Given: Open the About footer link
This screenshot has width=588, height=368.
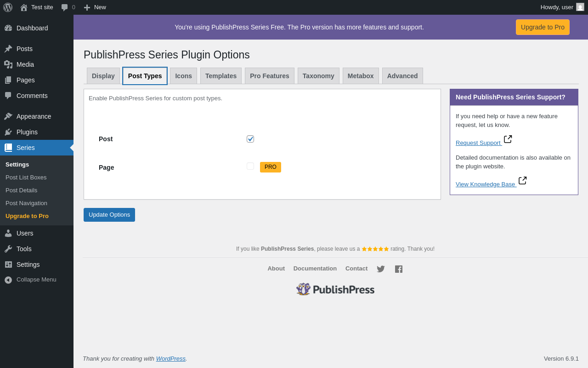Looking at the screenshot, I should pos(276,269).
